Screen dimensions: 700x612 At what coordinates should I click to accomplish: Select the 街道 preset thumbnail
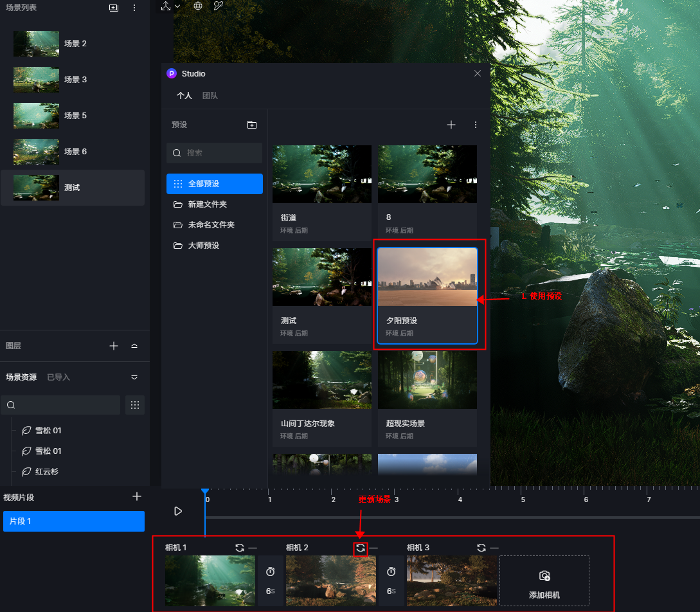pyautogui.click(x=322, y=174)
